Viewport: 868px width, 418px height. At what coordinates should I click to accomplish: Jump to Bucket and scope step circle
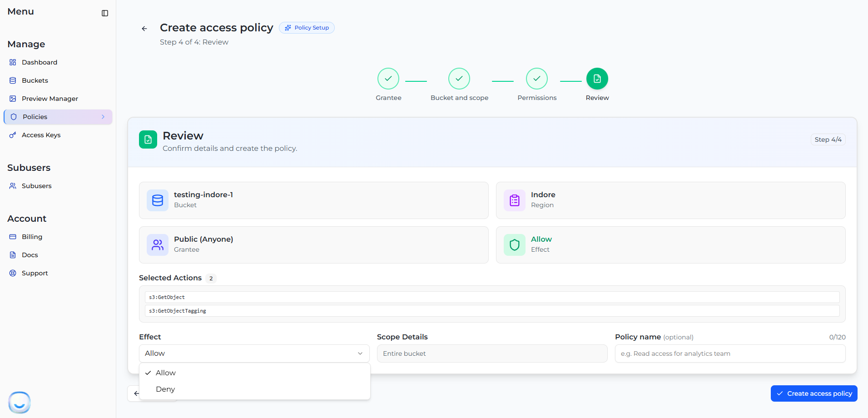[x=459, y=79]
